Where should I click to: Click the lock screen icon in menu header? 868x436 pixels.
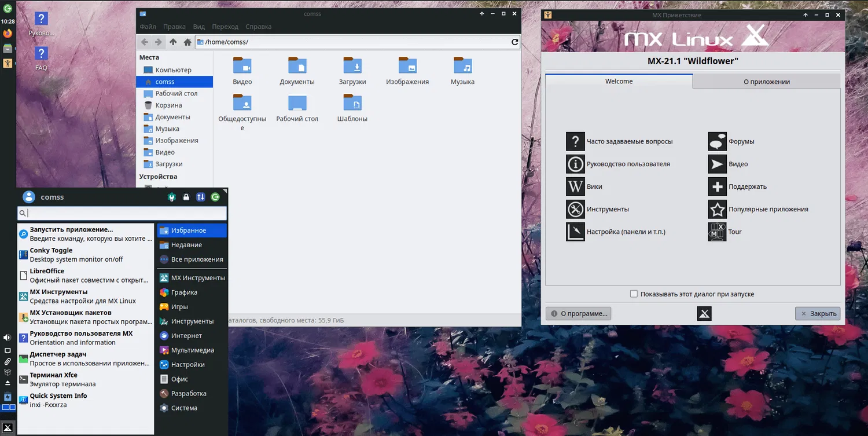[x=186, y=197]
